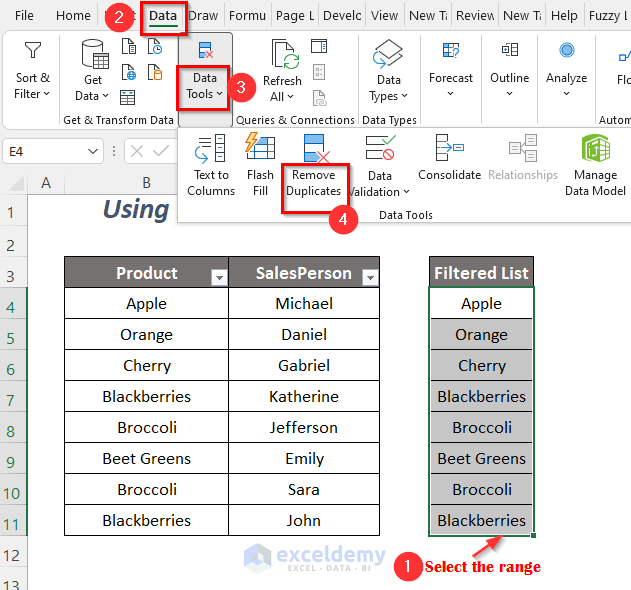Open the File tab
The height and width of the screenshot is (590, 631).
pos(24,16)
